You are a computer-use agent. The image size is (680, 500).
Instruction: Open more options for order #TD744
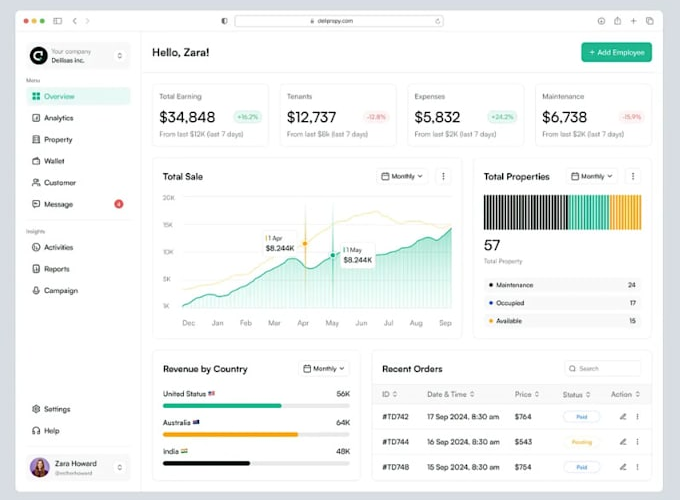[x=637, y=441]
